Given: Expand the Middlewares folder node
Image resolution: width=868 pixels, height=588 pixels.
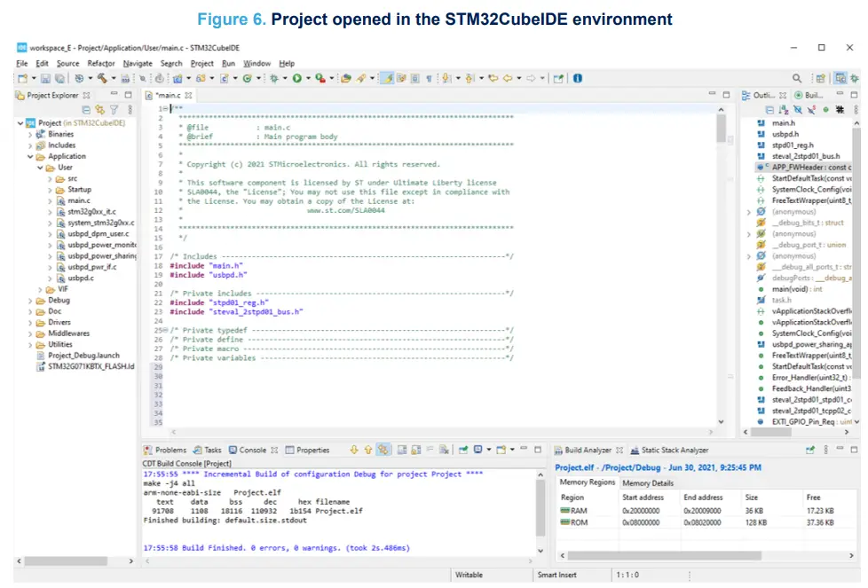Looking at the screenshot, I should 29,334.
